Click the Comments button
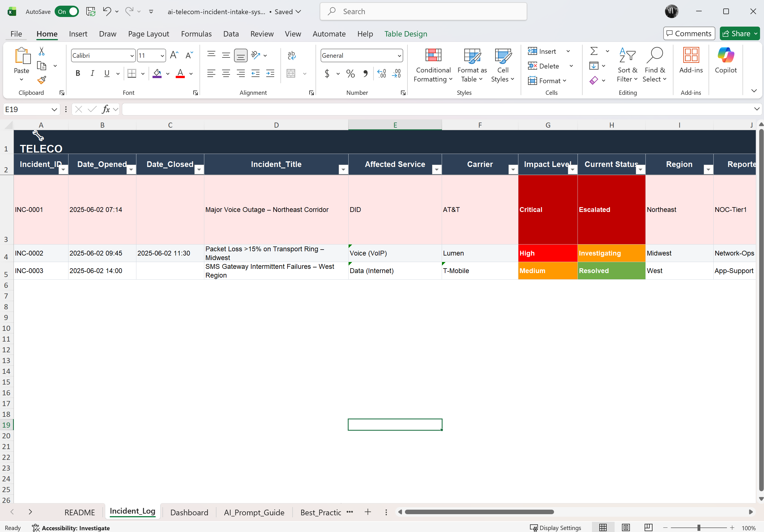 pyautogui.click(x=689, y=34)
